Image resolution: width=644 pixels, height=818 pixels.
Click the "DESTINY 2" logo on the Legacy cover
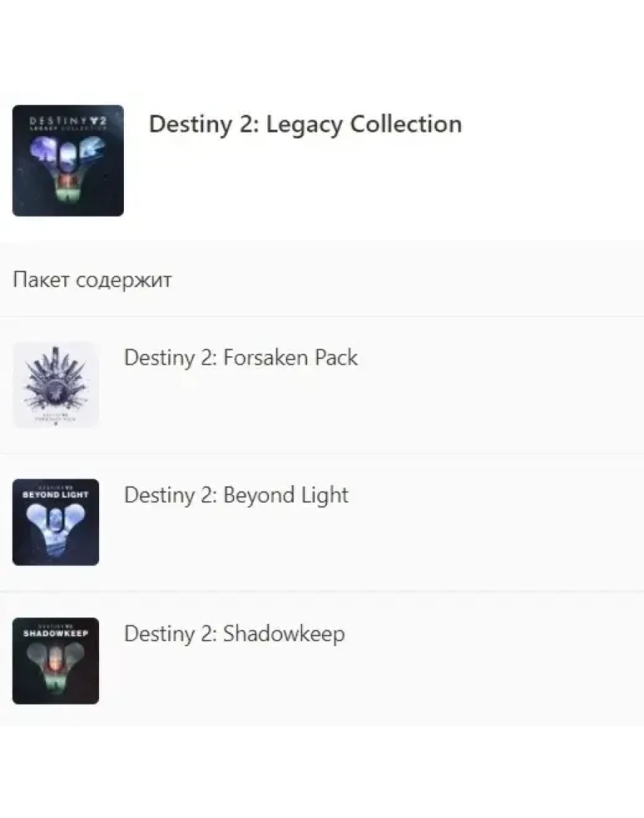(x=68, y=120)
